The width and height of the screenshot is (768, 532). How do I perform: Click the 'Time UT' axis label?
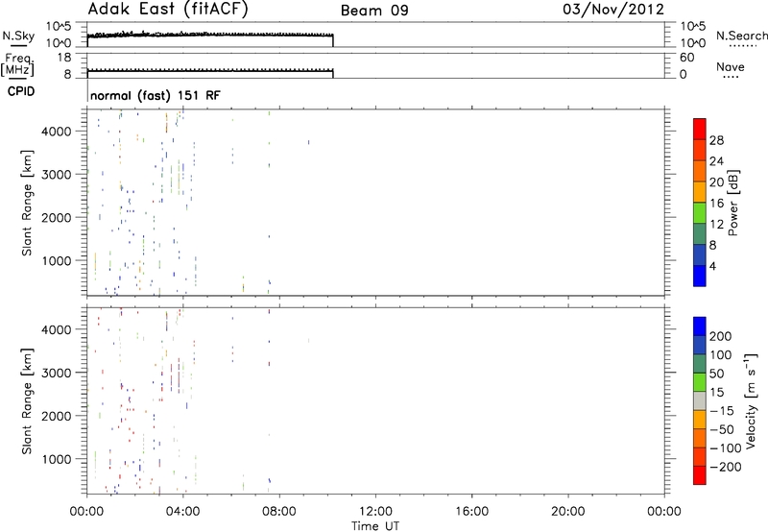point(375,526)
